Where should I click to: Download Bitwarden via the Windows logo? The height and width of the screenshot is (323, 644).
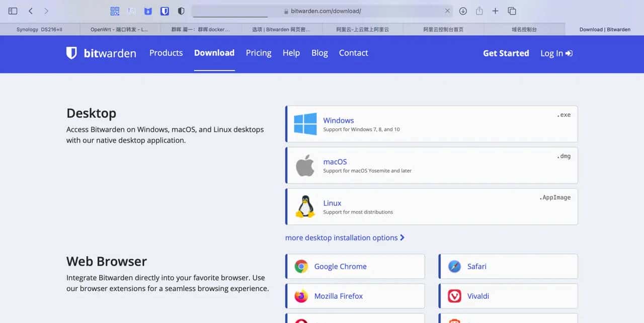(x=305, y=124)
